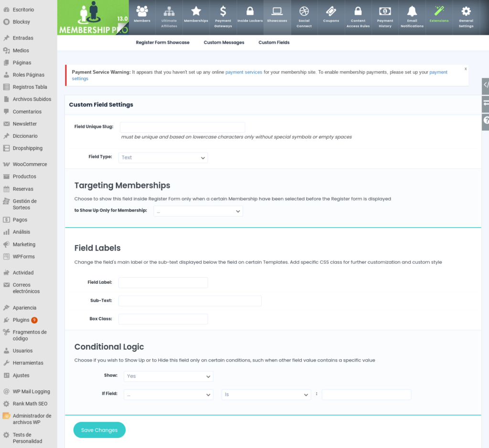Switch to Register Form Showcase tab
The height and width of the screenshot is (448, 489).
(x=162, y=42)
